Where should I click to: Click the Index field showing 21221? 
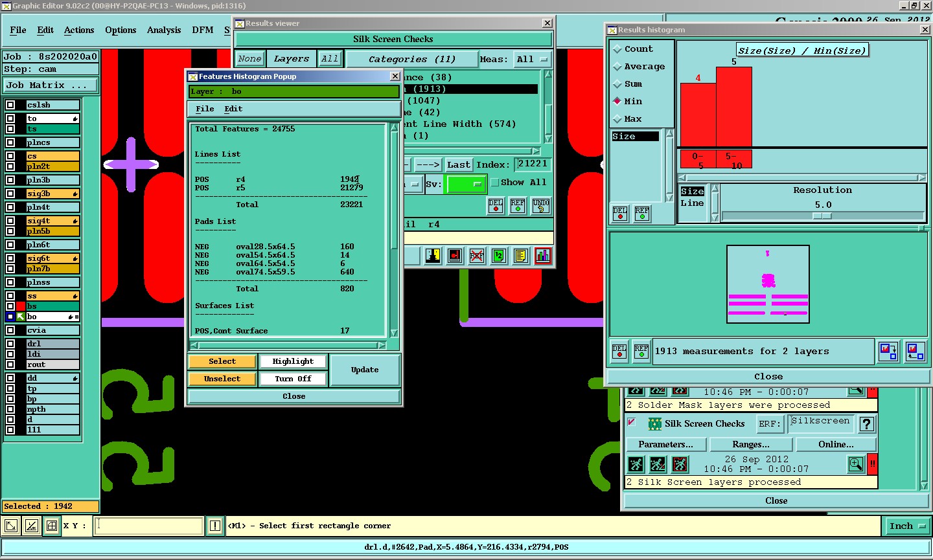[533, 164]
